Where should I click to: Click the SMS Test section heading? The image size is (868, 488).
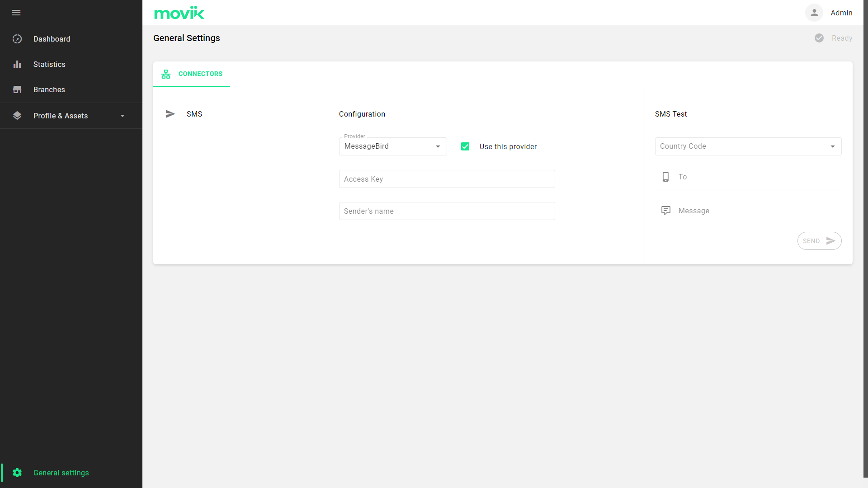point(671,114)
